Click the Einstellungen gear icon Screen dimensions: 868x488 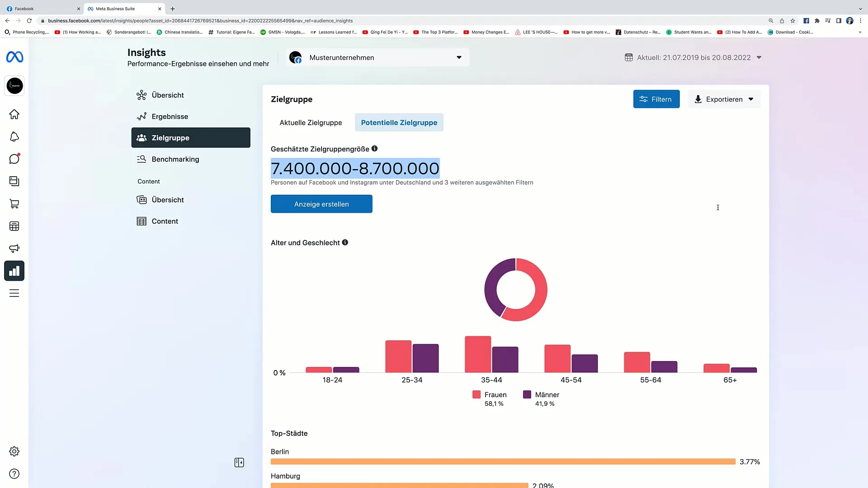[14, 451]
